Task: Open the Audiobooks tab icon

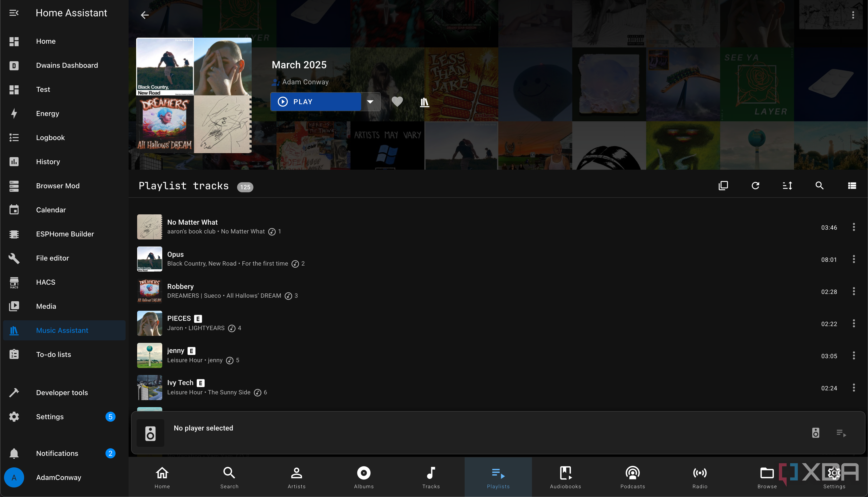Action: pos(565,473)
